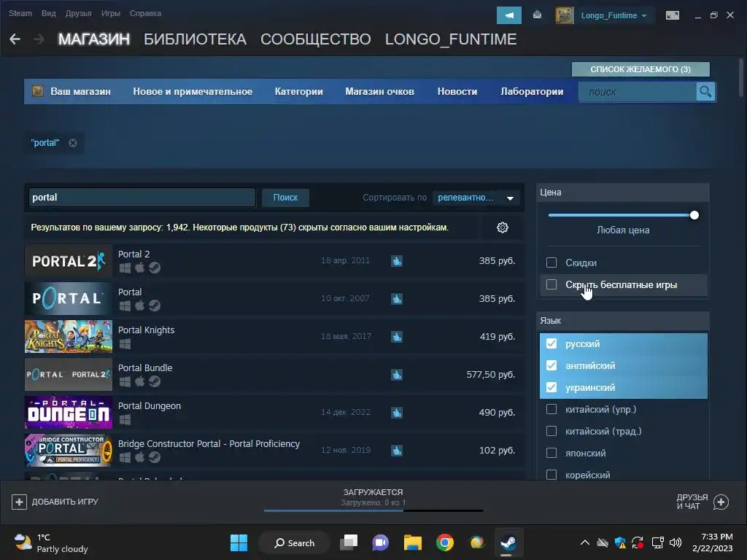747x560 pixels.
Task: Open Лаборатории link
Action: tap(532, 91)
